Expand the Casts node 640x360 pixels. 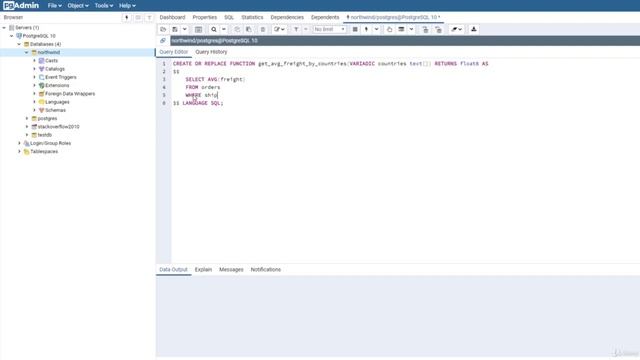click(35, 60)
